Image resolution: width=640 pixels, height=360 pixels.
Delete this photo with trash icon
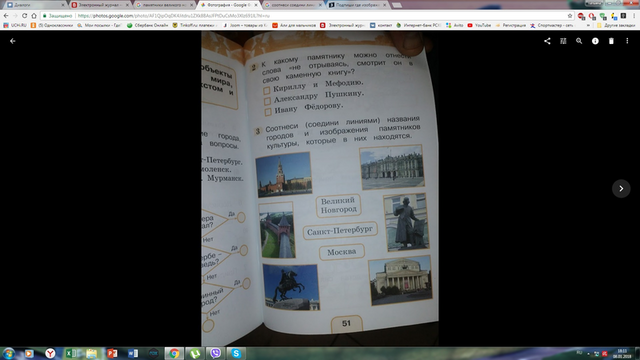[x=611, y=41]
